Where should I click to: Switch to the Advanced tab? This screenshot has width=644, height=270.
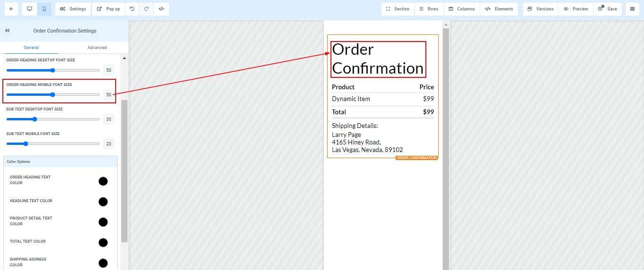click(97, 48)
